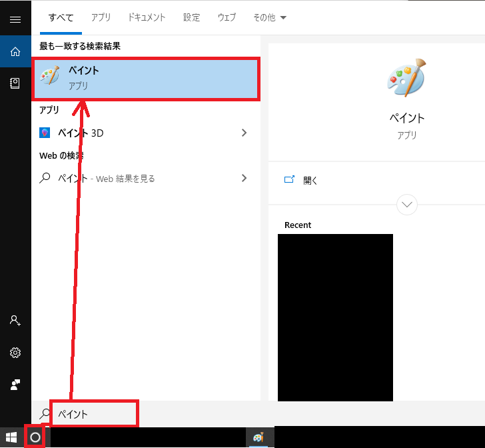Expand more actions with the circled chevron

click(x=407, y=205)
